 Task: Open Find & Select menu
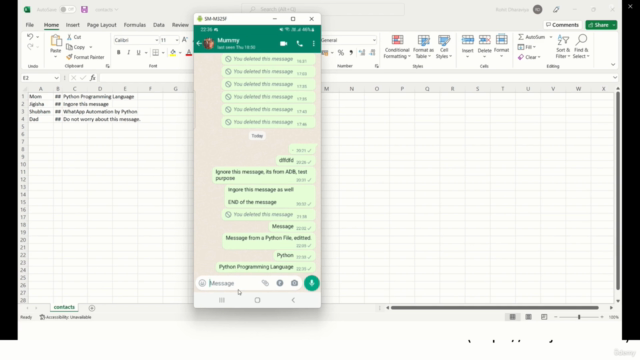tap(581, 47)
